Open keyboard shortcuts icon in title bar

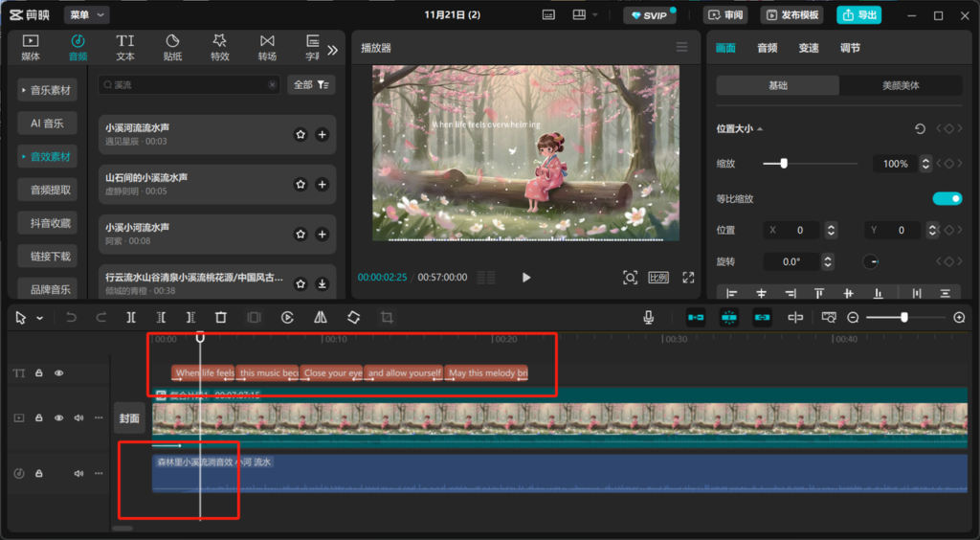548,14
